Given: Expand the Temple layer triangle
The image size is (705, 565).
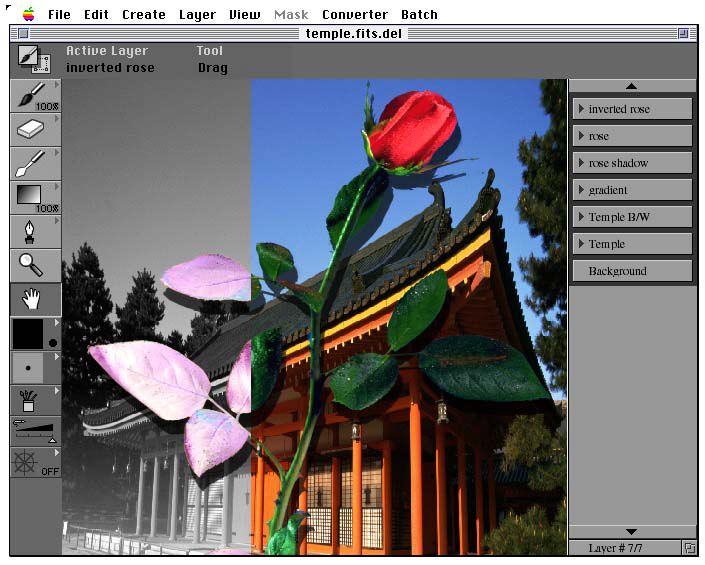Looking at the screenshot, I should 581,244.
